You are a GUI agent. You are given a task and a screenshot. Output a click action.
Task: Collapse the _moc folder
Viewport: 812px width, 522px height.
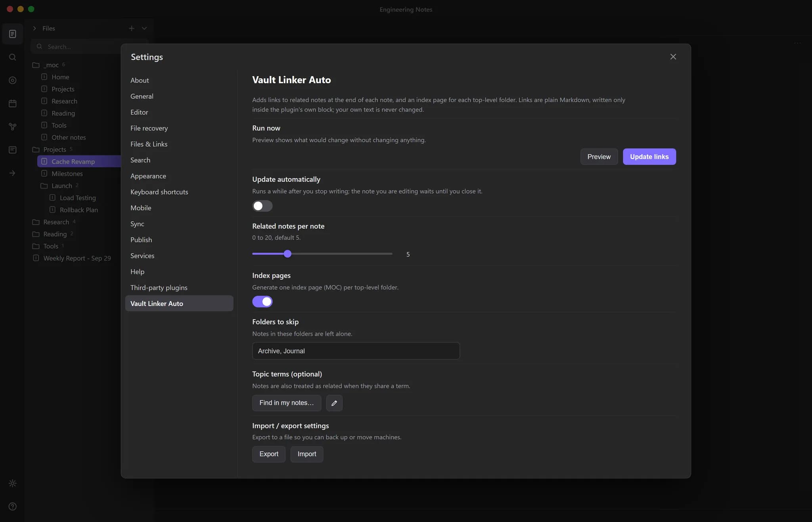coord(49,65)
